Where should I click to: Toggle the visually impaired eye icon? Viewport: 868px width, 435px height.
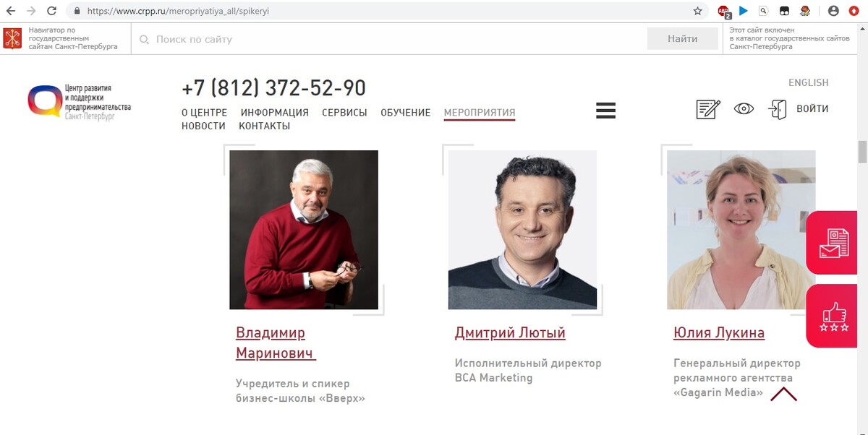pyautogui.click(x=744, y=109)
